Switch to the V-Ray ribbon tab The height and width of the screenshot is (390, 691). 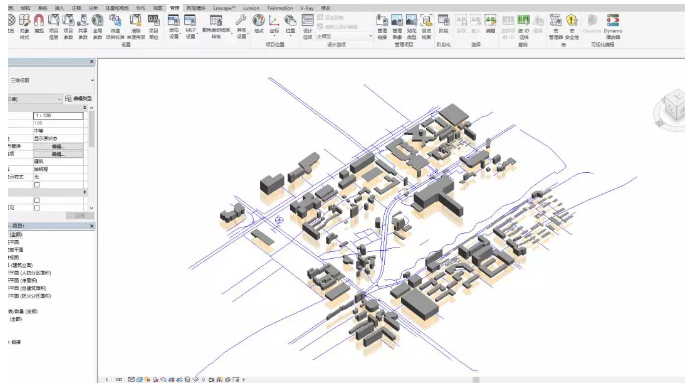(x=307, y=8)
